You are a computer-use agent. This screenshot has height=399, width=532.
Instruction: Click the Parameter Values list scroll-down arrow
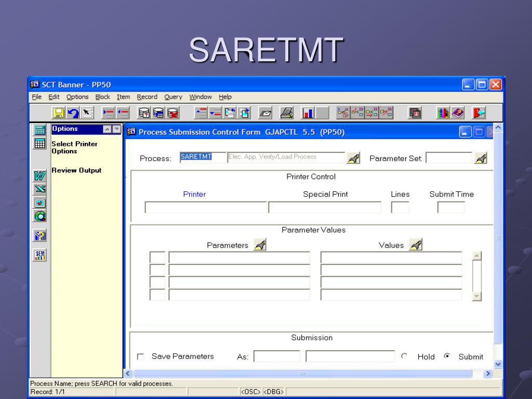(477, 297)
